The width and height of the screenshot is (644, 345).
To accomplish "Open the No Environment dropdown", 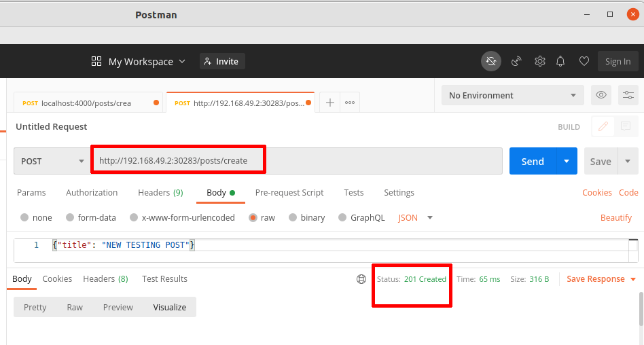I will tap(513, 95).
